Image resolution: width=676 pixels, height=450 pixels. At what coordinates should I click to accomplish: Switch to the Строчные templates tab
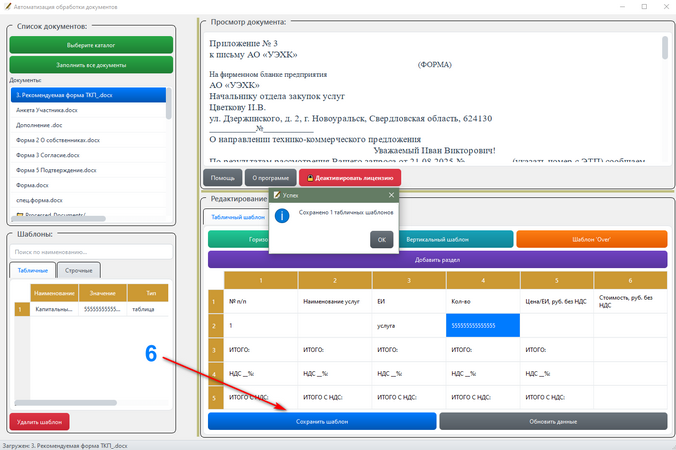(x=78, y=270)
